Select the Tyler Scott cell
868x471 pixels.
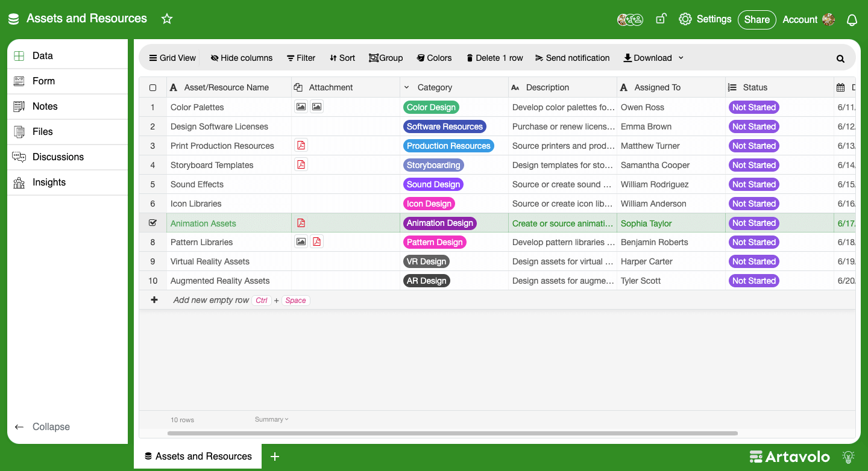point(671,281)
